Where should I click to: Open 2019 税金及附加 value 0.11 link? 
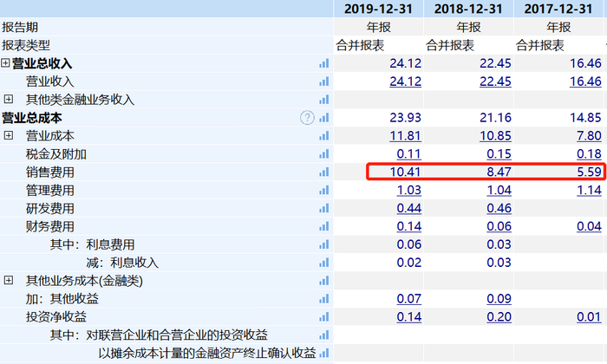[x=408, y=154]
